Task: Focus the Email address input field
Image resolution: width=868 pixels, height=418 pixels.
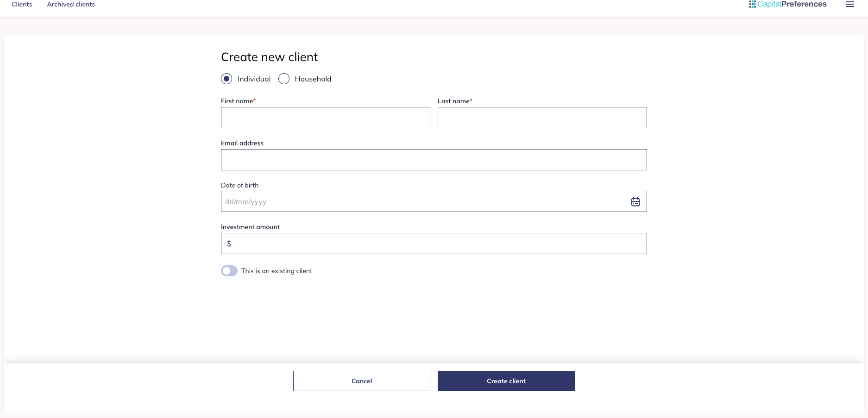Action: pyautogui.click(x=434, y=160)
